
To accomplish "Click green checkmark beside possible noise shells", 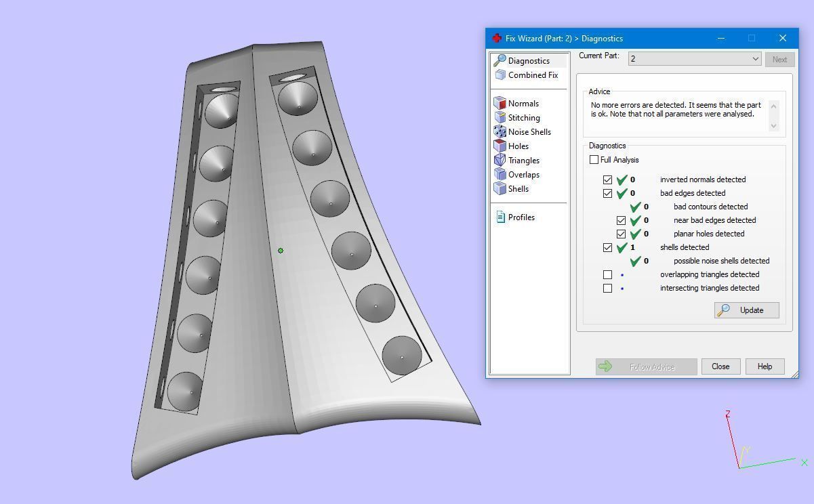I will [x=635, y=261].
